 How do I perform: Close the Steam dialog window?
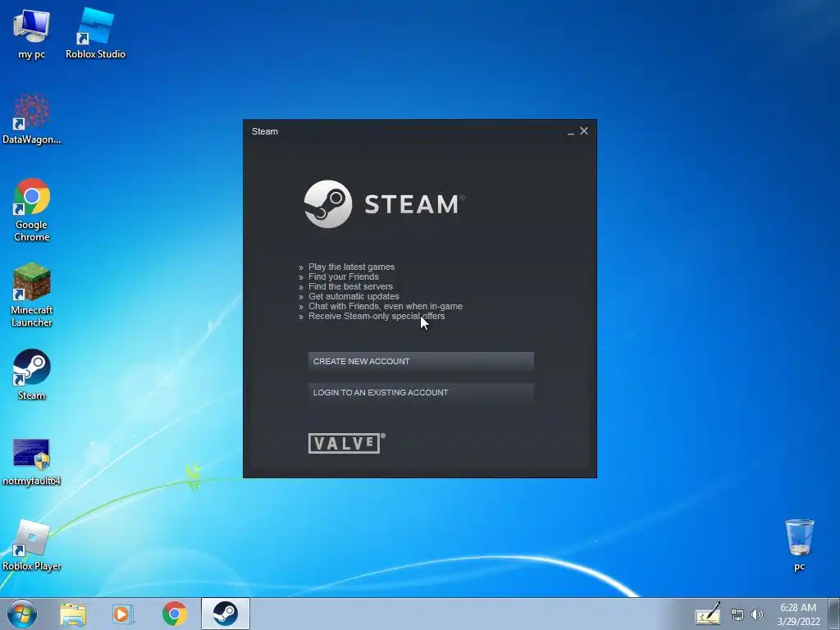[x=584, y=131]
